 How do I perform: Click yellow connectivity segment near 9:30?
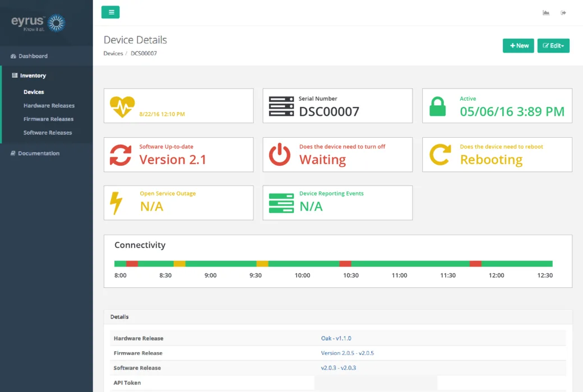click(262, 264)
